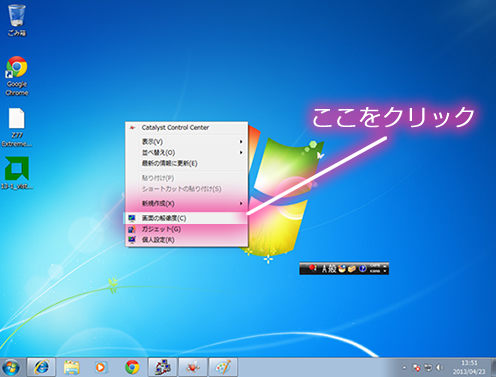
Task: Open the Paint palette taskbar button
Action: [223, 367]
